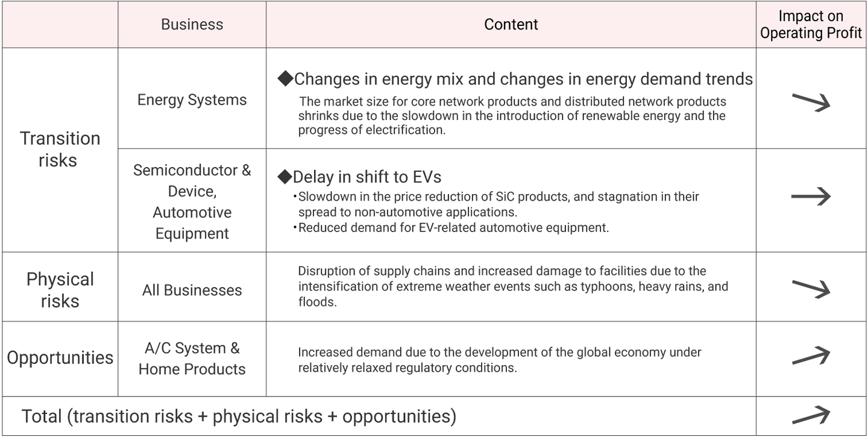Click the A/C System & Home Products cell
The image size is (868, 437).
click(x=192, y=359)
